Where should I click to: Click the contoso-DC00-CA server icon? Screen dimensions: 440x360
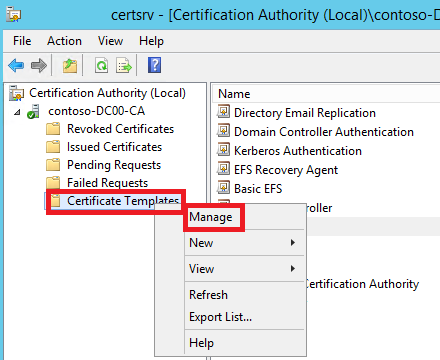click(x=33, y=111)
